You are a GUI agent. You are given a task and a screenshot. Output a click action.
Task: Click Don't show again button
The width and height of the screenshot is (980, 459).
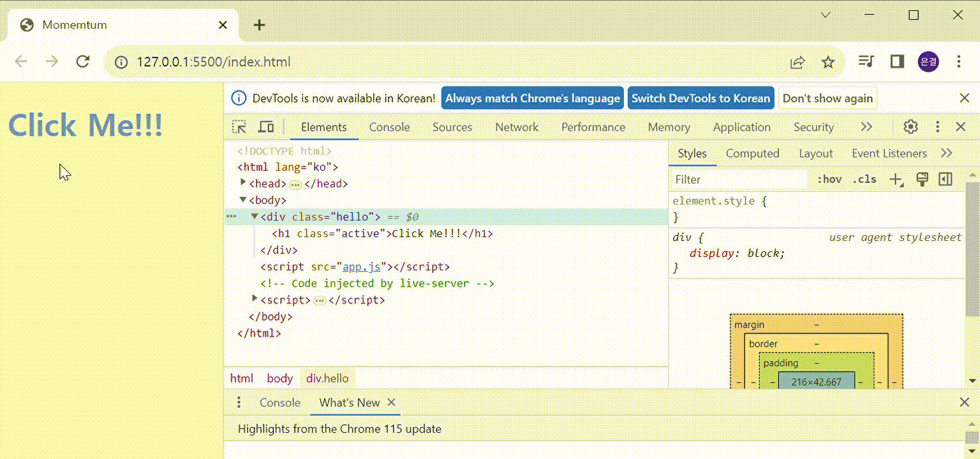(x=828, y=98)
